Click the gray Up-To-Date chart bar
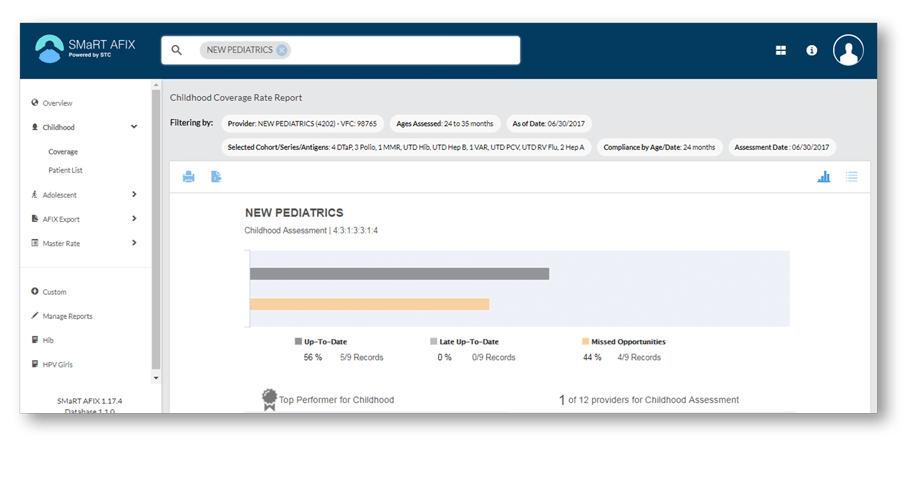The height and width of the screenshot is (500, 905). tap(399, 274)
